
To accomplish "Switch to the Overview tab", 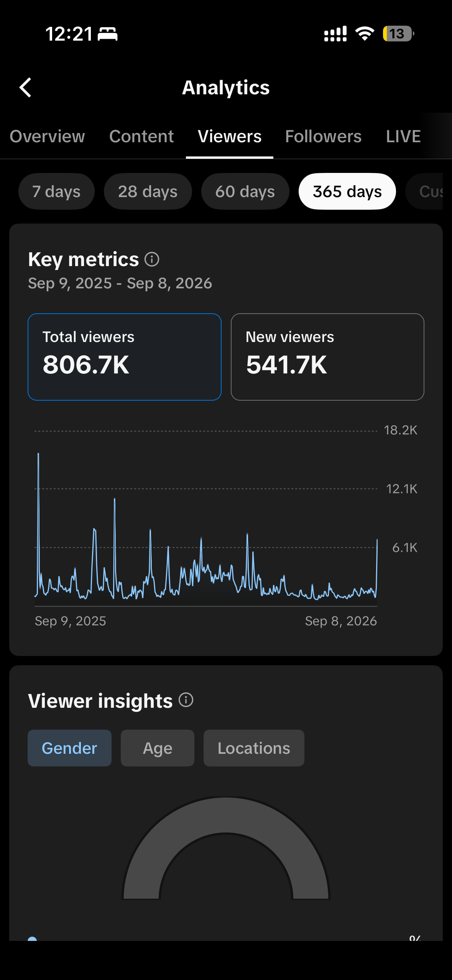I will 47,136.
